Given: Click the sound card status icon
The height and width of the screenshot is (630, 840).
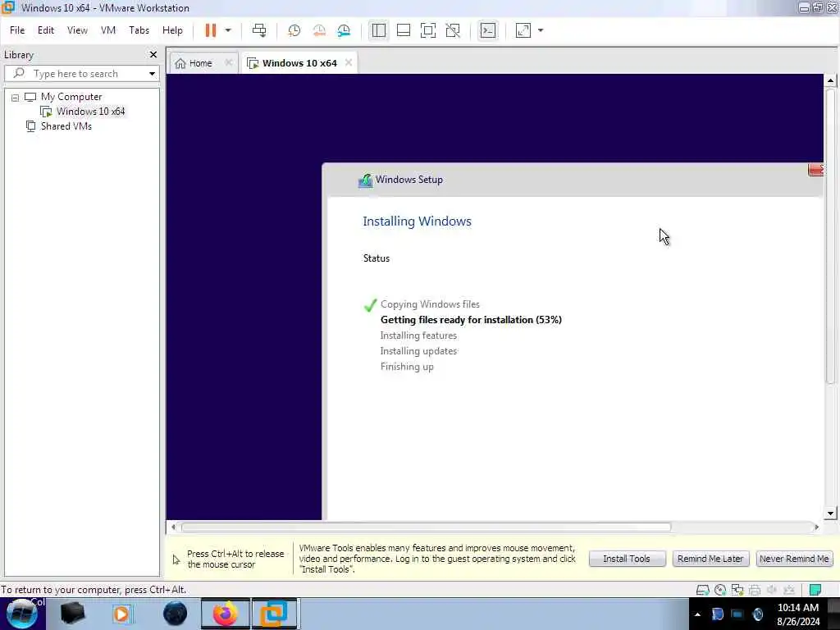Looking at the screenshot, I should pyautogui.click(x=772, y=590).
